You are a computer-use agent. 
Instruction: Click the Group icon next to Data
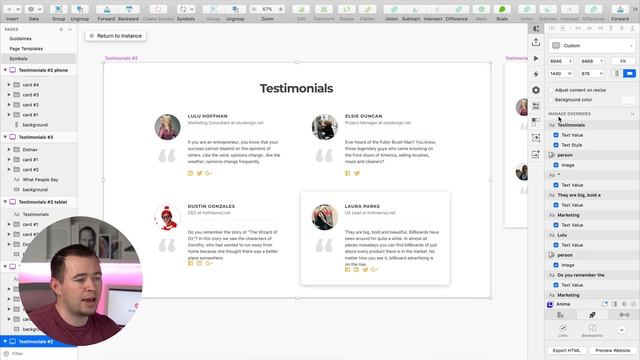(x=58, y=9)
